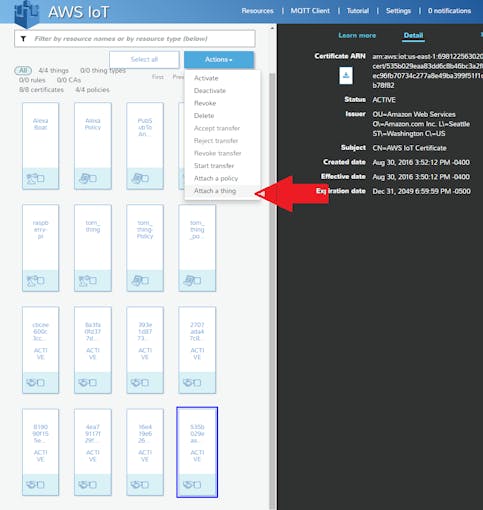483x510 pixels.
Task: Filter by 8/8 certificates
Action: [x=41, y=90]
